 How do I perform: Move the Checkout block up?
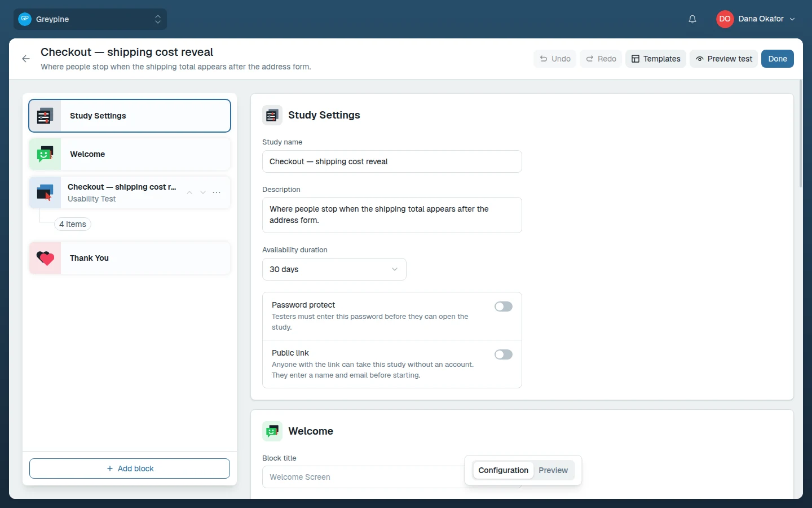coord(189,192)
